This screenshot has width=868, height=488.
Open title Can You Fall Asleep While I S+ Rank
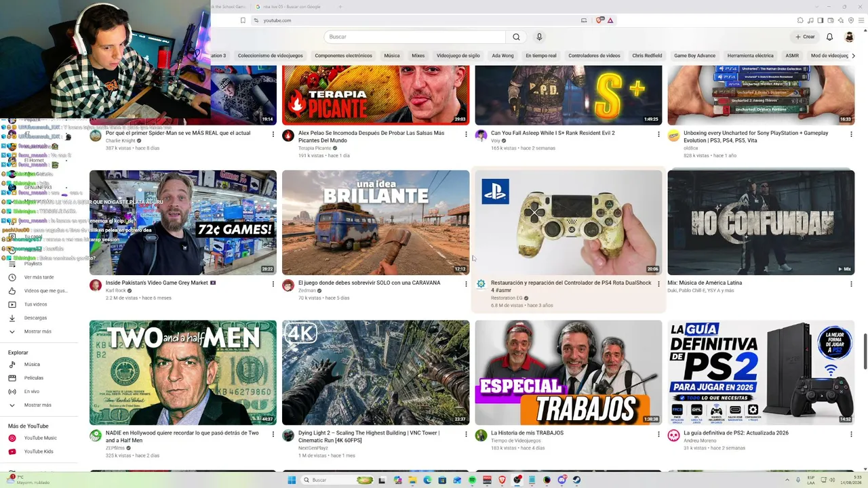(553, 133)
